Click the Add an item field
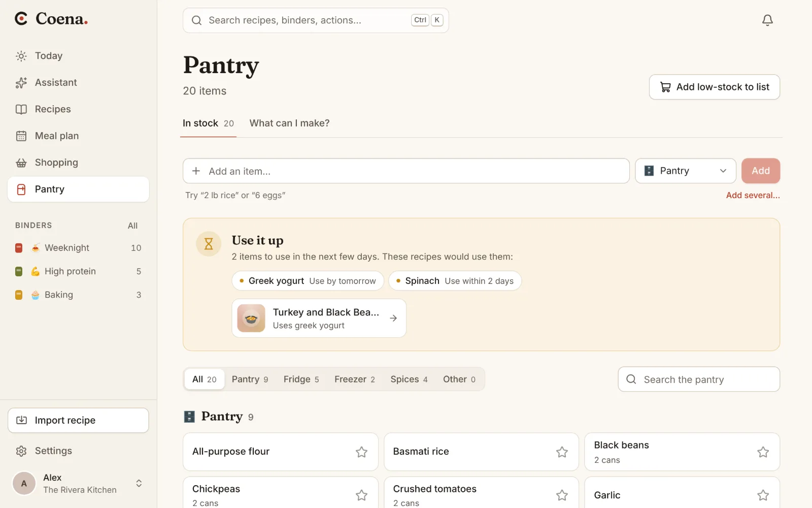Image resolution: width=812 pixels, height=508 pixels. 406,171
